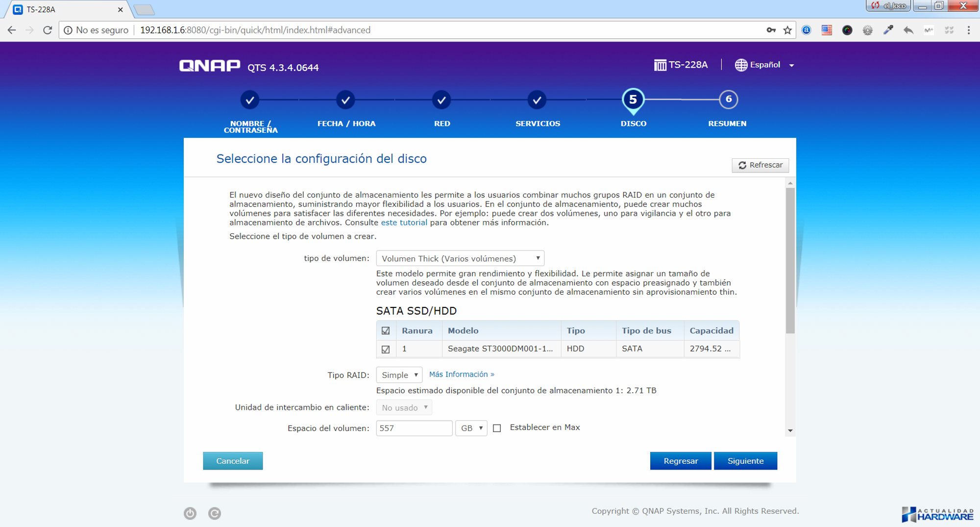980x527 pixels.
Task: Open the este tutorial link
Action: pos(404,223)
